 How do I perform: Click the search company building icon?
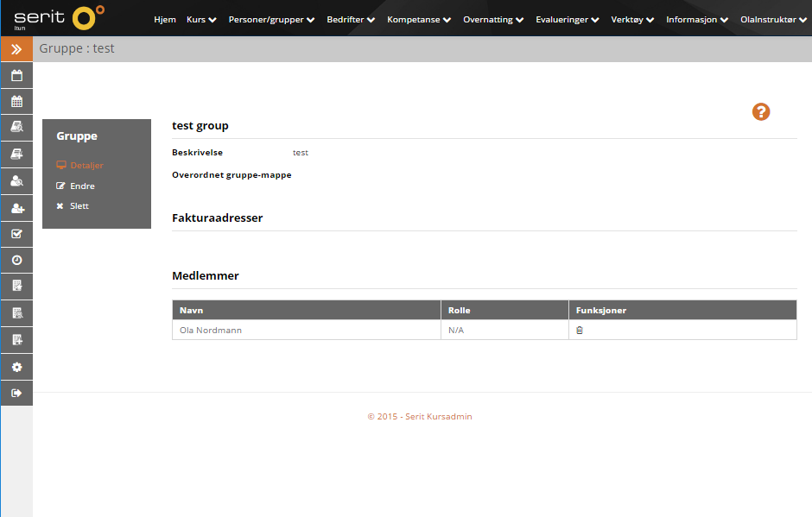[x=16, y=313]
